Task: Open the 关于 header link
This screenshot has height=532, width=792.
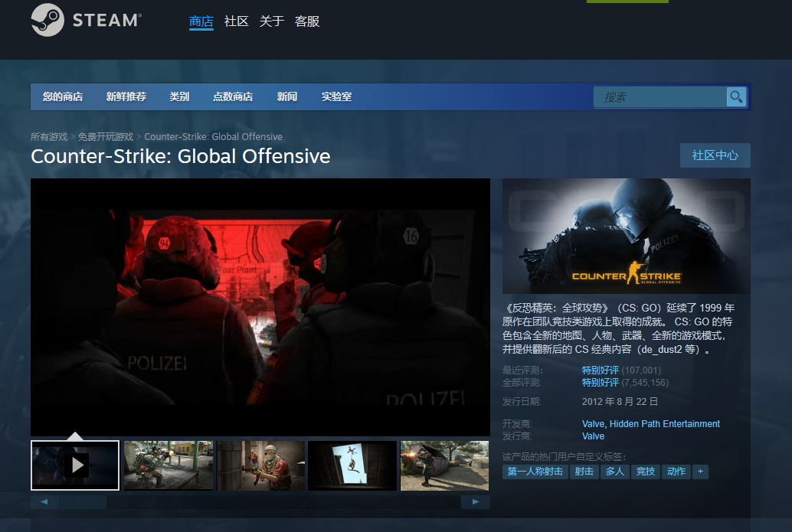Action: [272, 21]
